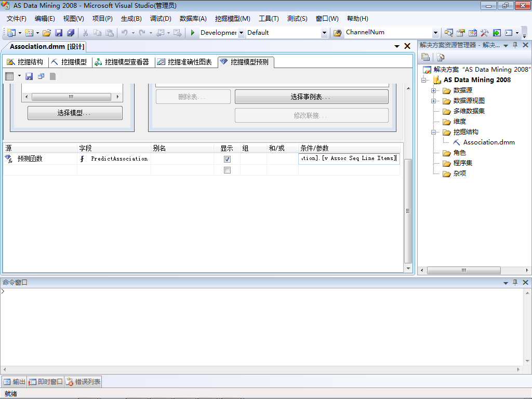Open Properties Window toolbar icon

460,33
